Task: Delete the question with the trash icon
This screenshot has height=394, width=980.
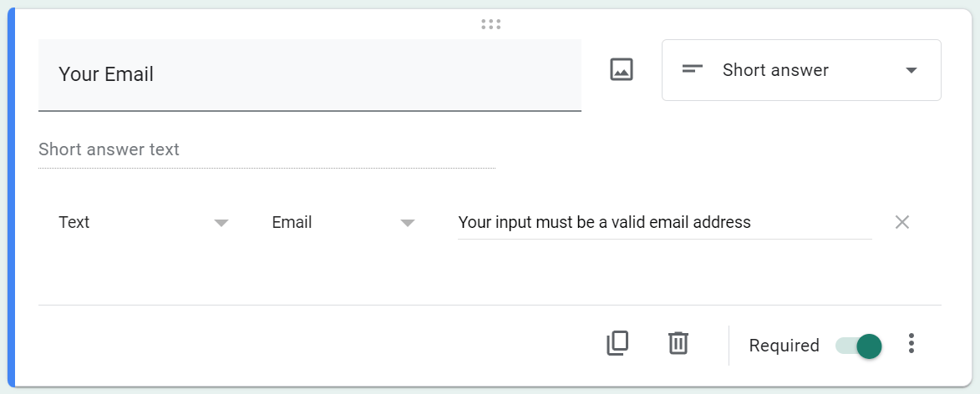Action: [x=678, y=343]
